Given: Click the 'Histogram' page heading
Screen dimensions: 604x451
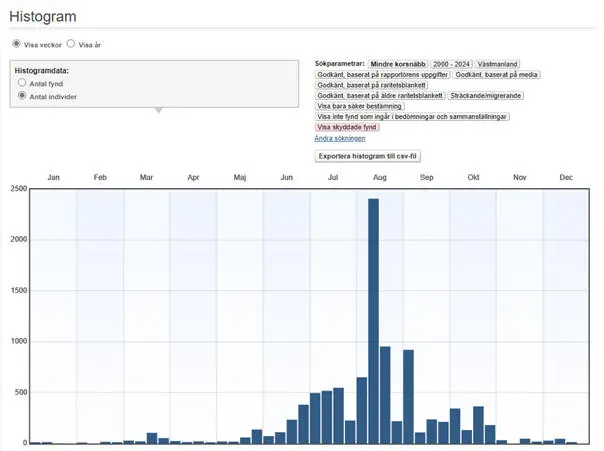Looking at the screenshot, I should (44, 17).
